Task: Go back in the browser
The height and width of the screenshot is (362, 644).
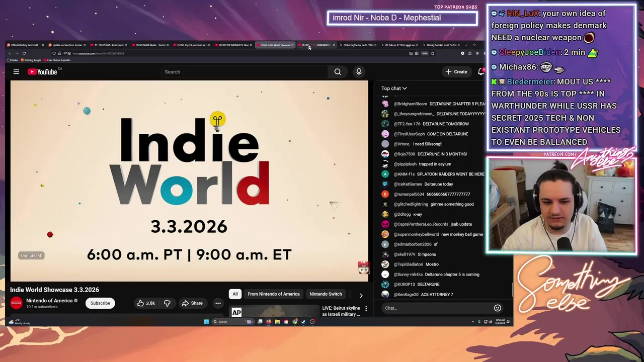Action: point(10,53)
